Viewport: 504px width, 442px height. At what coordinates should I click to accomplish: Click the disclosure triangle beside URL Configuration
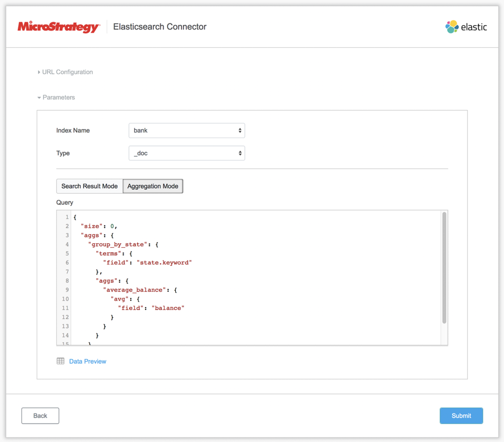tap(38, 72)
